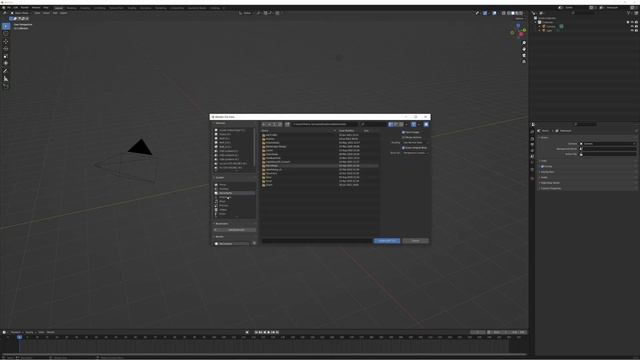Select the Cursor tool in the left toolbar
640x360 pixels.
[x=6, y=34]
